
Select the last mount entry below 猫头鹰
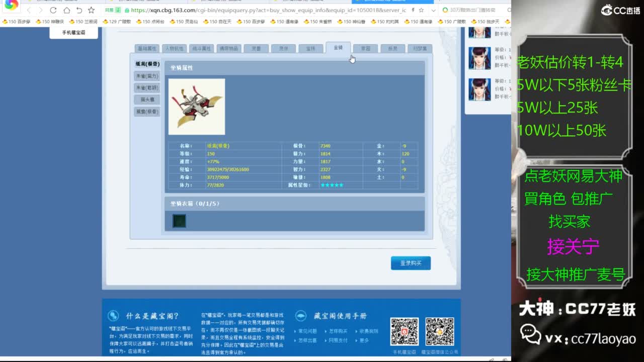[x=147, y=111]
